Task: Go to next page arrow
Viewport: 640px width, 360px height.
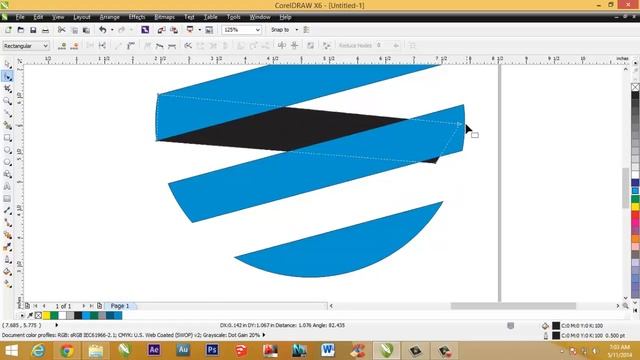Action: (x=84, y=306)
